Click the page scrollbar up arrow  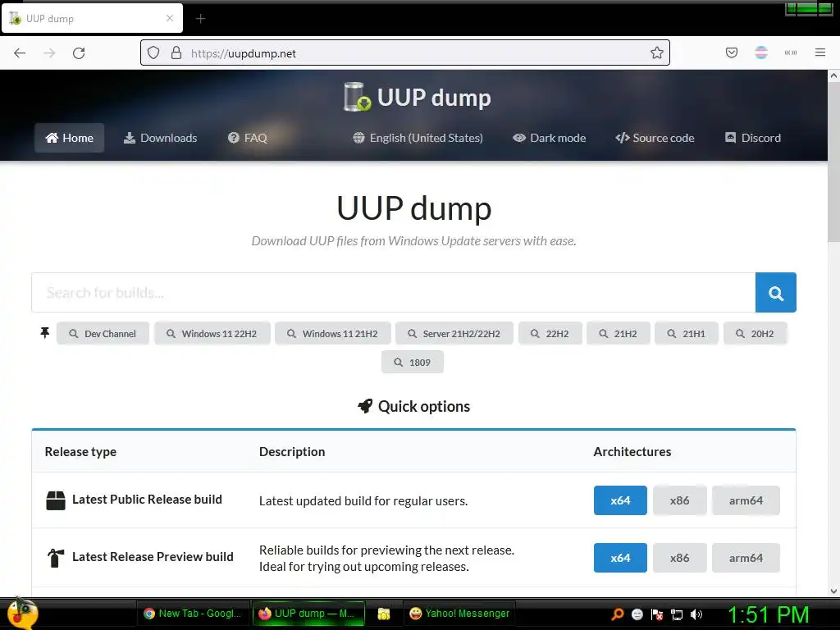833,76
